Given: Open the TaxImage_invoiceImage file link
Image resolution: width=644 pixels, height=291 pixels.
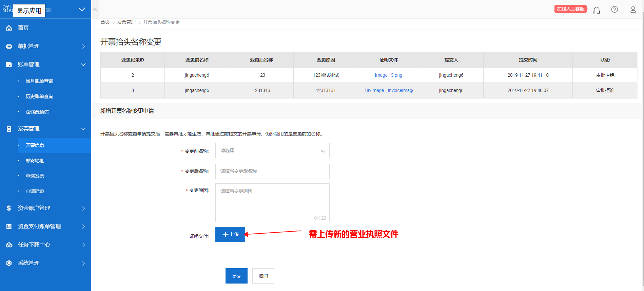Looking at the screenshot, I should click(x=388, y=90).
